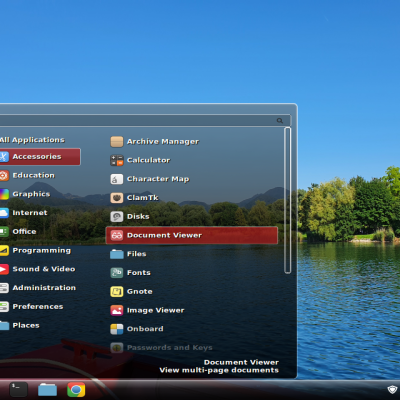This screenshot has height=400, width=400.
Task: Launch the Onboard keyboard app
Action: [137, 329]
